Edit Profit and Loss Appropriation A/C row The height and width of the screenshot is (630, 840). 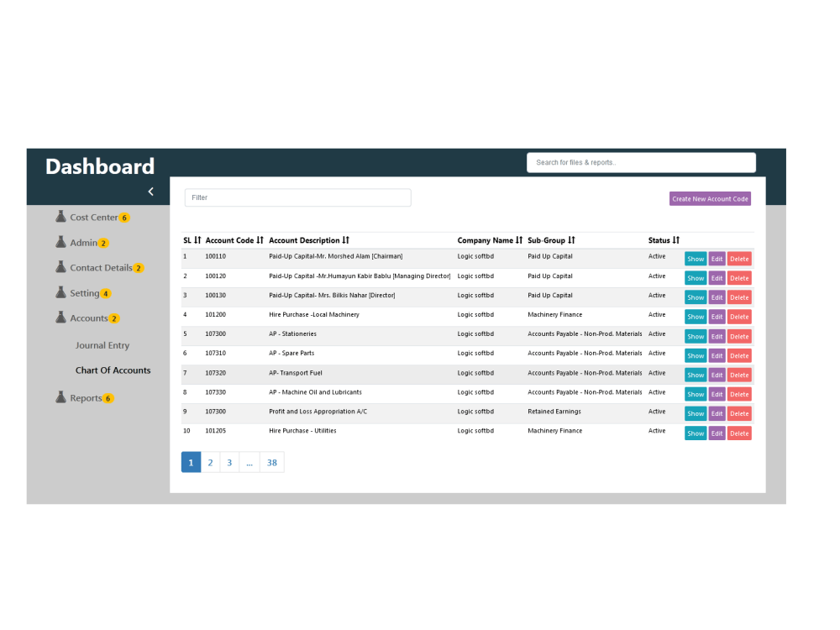point(717,413)
